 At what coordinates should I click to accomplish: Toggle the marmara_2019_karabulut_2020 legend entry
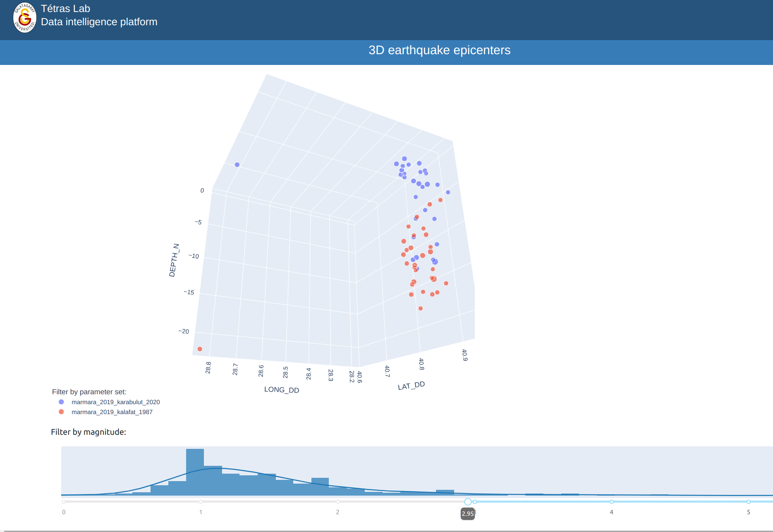115,402
